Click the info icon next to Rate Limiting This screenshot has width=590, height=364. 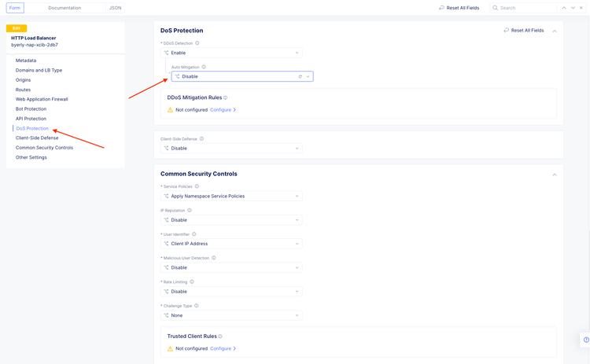tap(192, 281)
